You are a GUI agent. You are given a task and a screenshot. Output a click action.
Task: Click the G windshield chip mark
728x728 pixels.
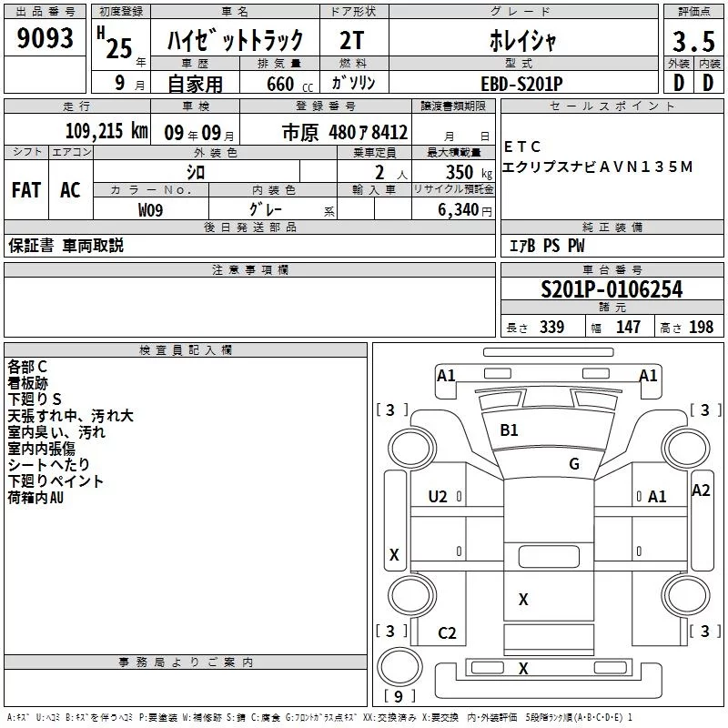574,464
